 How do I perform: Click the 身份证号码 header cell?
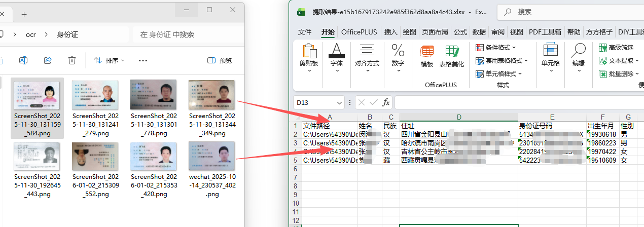click(x=552, y=126)
